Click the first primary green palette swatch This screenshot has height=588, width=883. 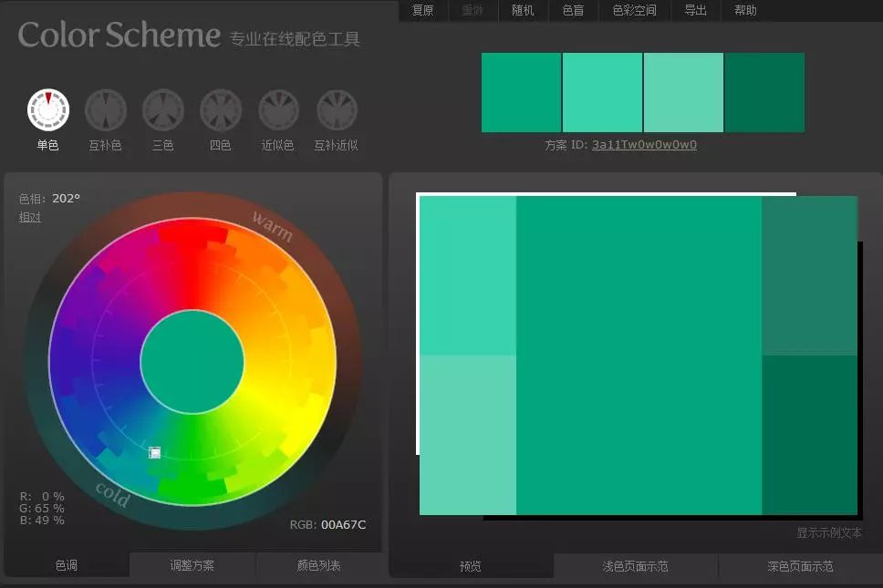pos(522,92)
